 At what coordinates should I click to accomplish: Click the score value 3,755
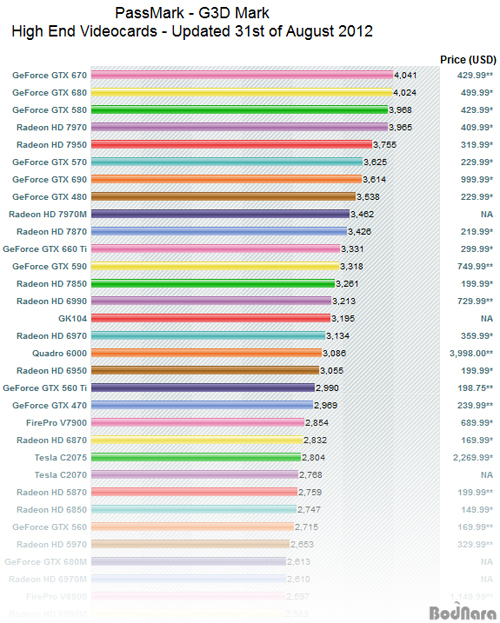click(385, 145)
